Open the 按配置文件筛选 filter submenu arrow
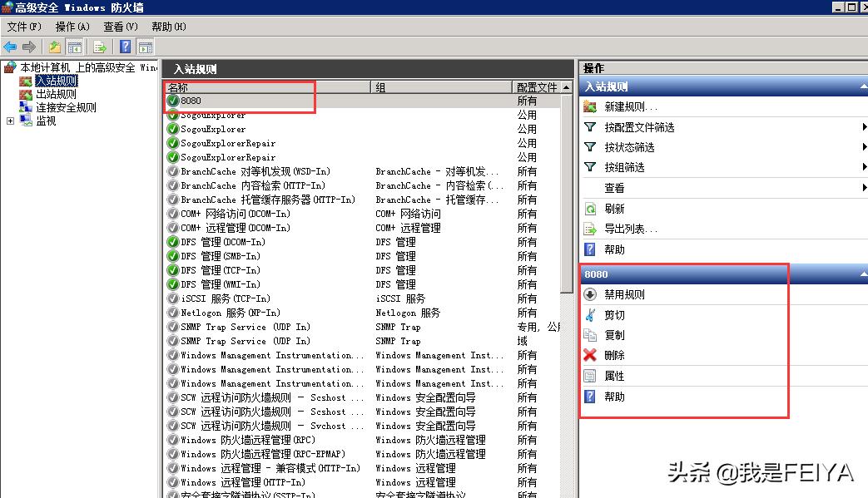 pos(861,126)
